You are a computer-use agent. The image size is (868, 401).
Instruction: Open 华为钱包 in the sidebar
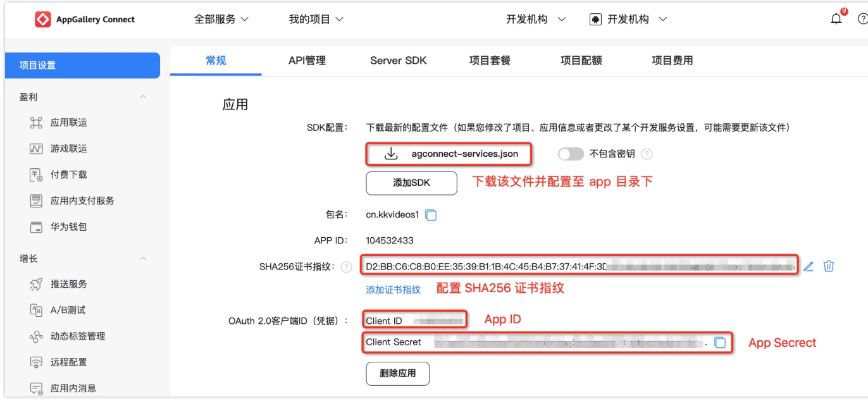pos(69,226)
